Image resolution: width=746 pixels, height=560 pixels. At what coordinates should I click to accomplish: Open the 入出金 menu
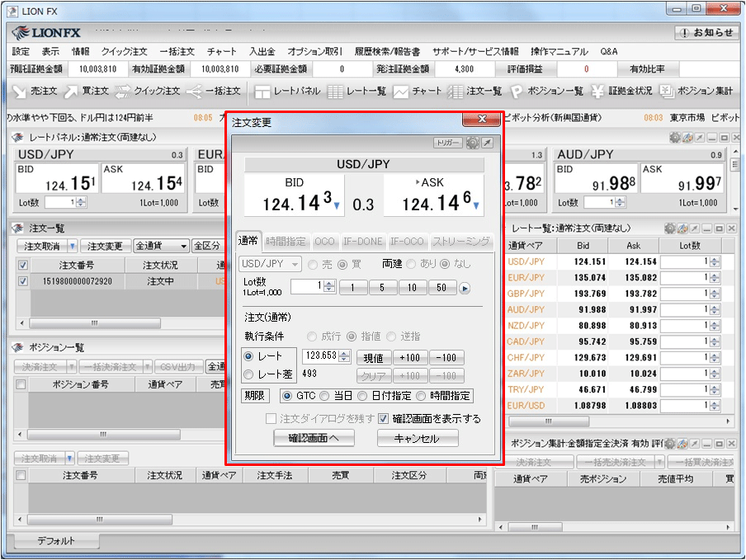click(262, 51)
